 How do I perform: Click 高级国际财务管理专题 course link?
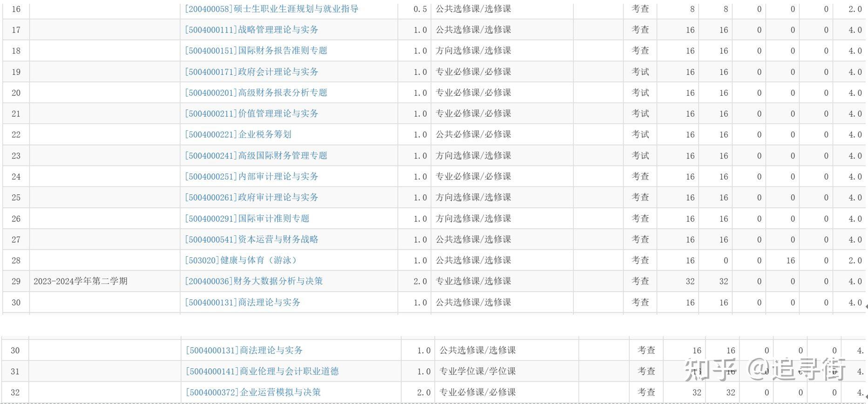click(x=256, y=156)
